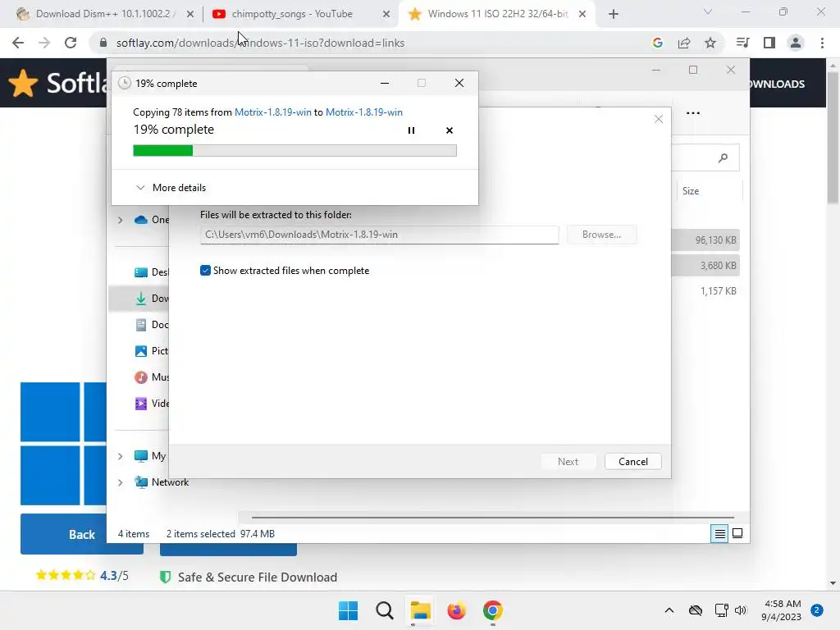Select the 3,680 KB file row
Image resolution: width=840 pixels, height=630 pixels.
point(705,265)
